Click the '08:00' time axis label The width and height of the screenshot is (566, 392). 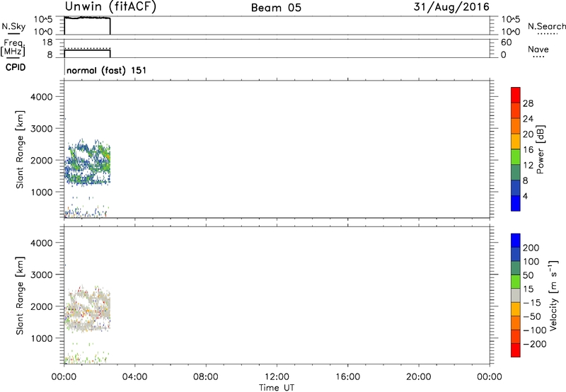(206, 377)
